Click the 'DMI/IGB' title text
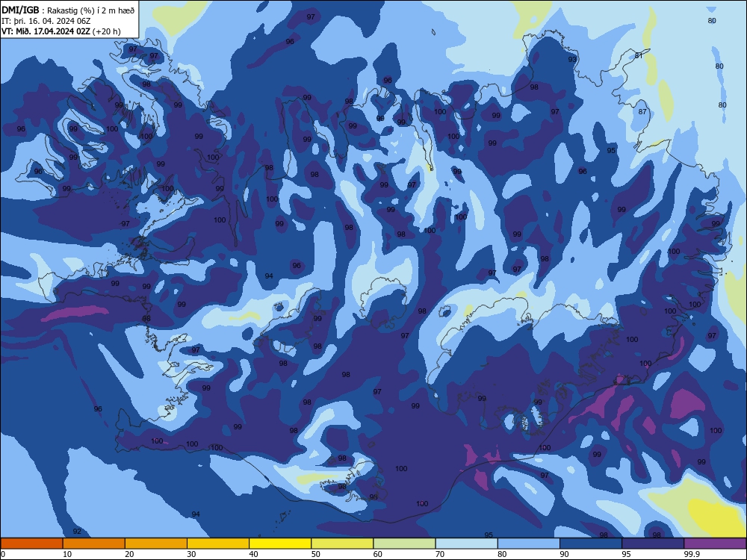 [x=20, y=10]
